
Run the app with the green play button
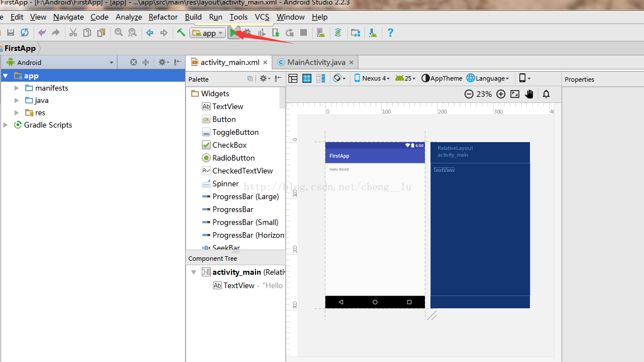234,32
